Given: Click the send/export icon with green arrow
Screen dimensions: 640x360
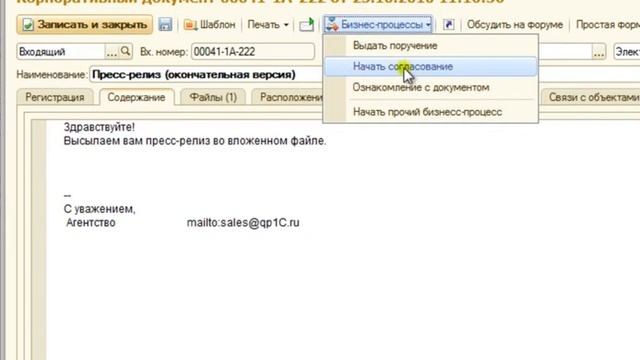Looking at the screenshot, I should click(307, 25).
